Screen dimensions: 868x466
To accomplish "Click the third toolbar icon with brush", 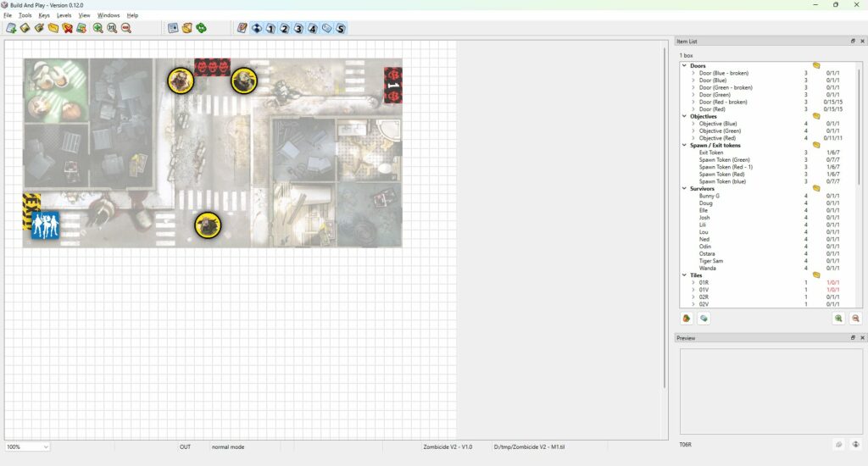I will (39, 28).
